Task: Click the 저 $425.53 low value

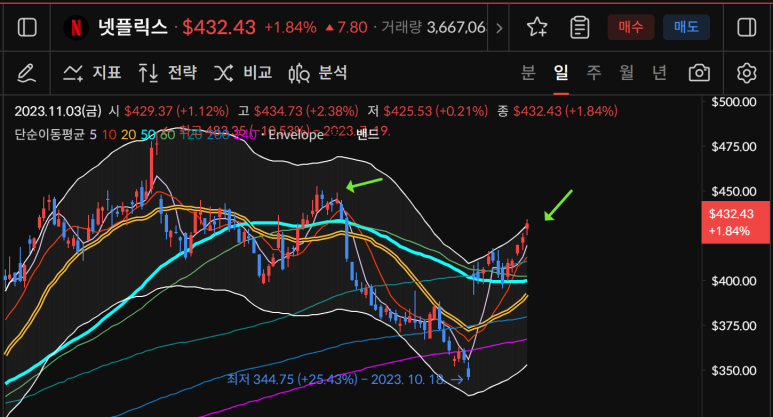Action: pos(427,111)
